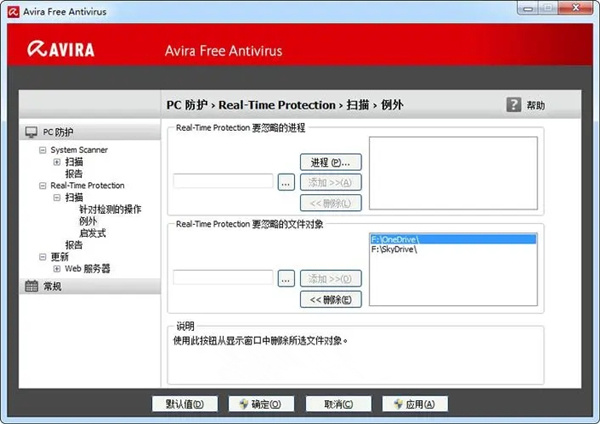Collapse 扫描 under Real-Time Protection

point(57,197)
